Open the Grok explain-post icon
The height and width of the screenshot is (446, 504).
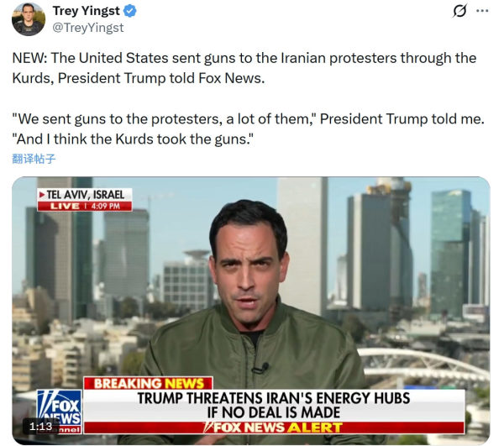[x=459, y=11]
